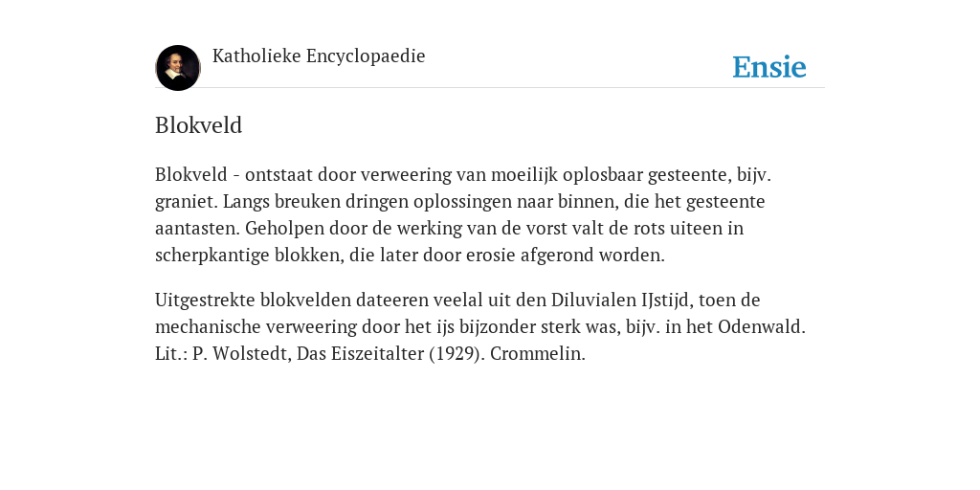Click the word 'graniet' in first paragraph
This screenshot has width=980, height=490.
(x=186, y=203)
